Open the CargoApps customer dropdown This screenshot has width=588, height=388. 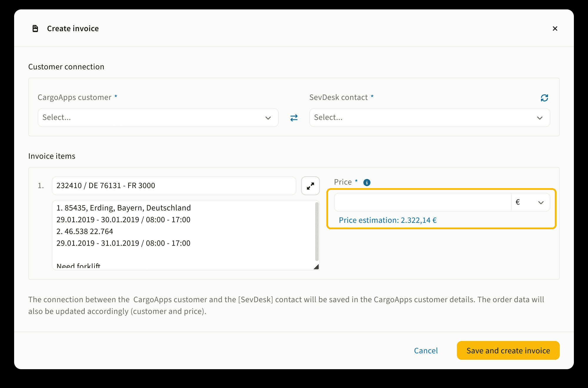coord(158,118)
